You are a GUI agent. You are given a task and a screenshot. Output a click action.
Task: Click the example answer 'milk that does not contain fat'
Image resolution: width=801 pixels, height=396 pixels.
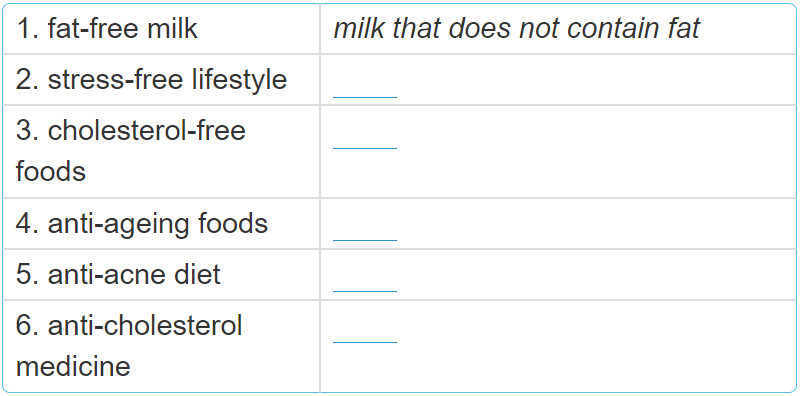coord(516,28)
